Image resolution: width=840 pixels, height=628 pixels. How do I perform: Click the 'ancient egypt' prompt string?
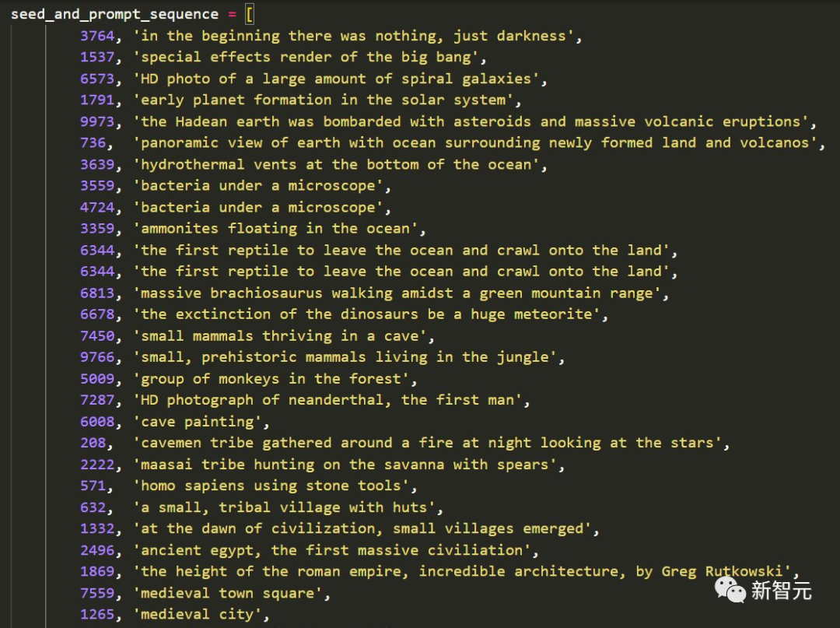point(335,550)
